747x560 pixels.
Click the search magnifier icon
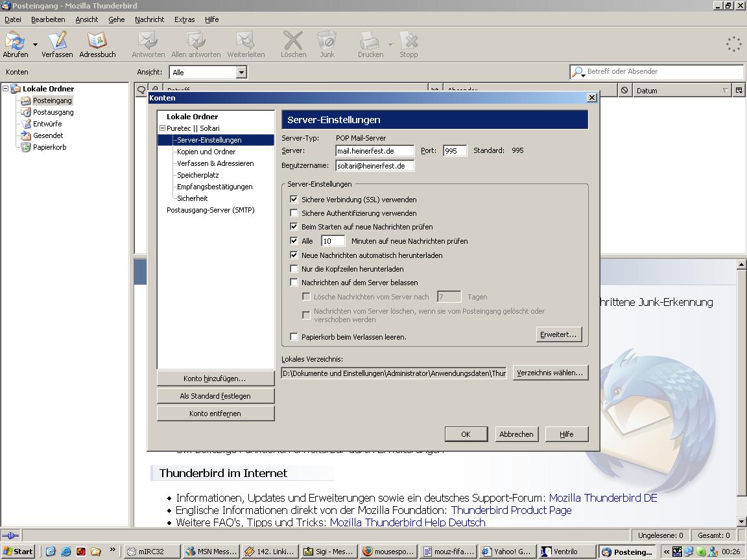coord(577,72)
